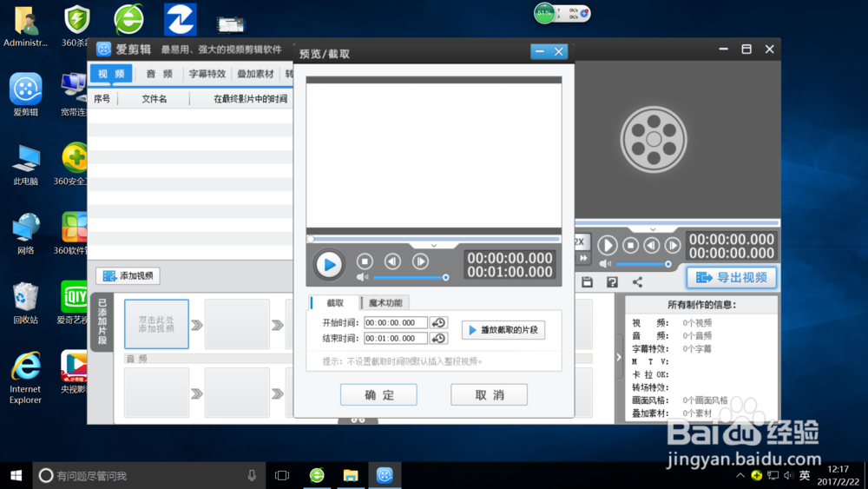The image size is (868, 489).
Task: Play the preview in the 预览/截取 dialog
Action: tap(329, 265)
